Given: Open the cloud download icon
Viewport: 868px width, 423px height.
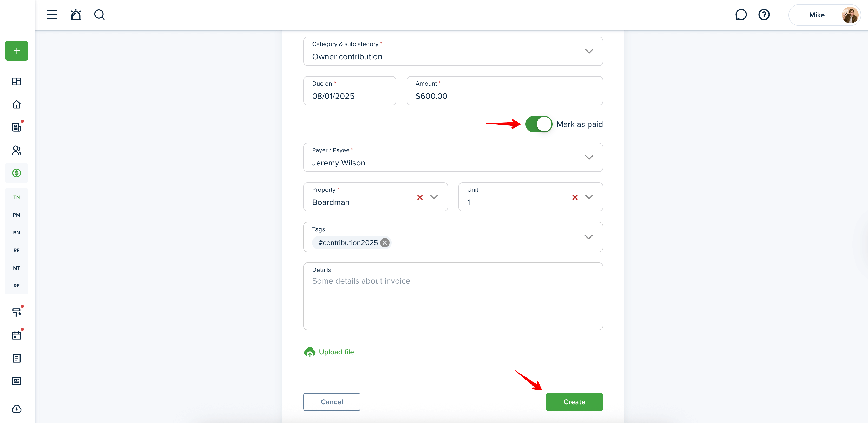Looking at the screenshot, I should point(17,409).
